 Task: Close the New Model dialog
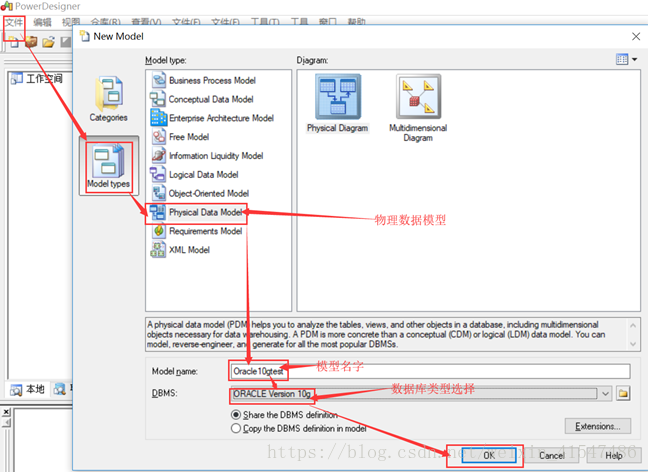[x=636, y=37]
